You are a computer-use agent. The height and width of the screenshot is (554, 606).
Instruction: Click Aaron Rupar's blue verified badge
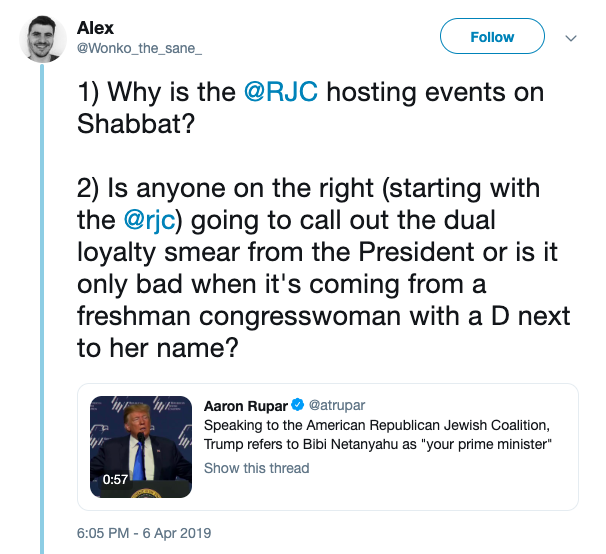coord(297,406)
